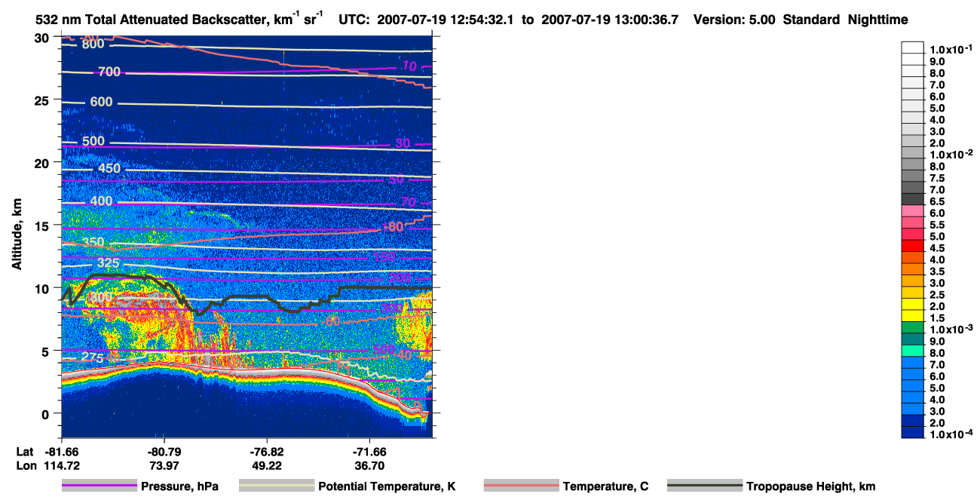Screen dimensions: 980x503
Task: Click the magenta line sample for Pressure legend
Action: click(100, 486)
